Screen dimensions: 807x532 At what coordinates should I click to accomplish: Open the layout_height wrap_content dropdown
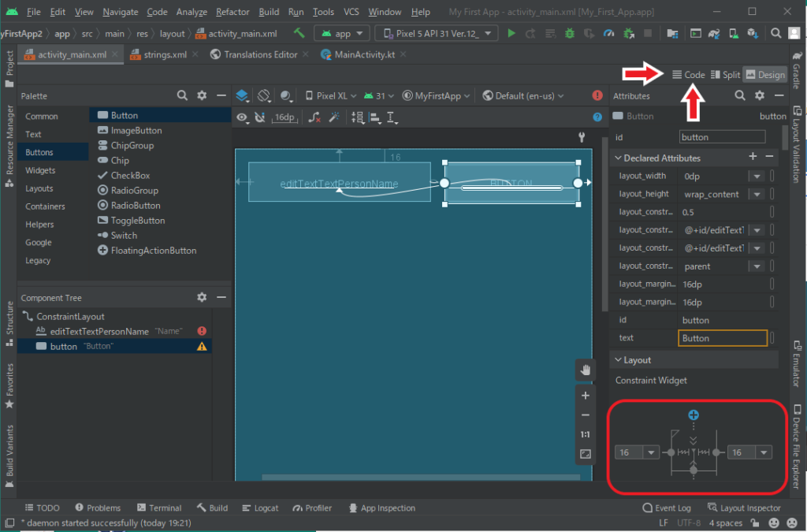755,194
